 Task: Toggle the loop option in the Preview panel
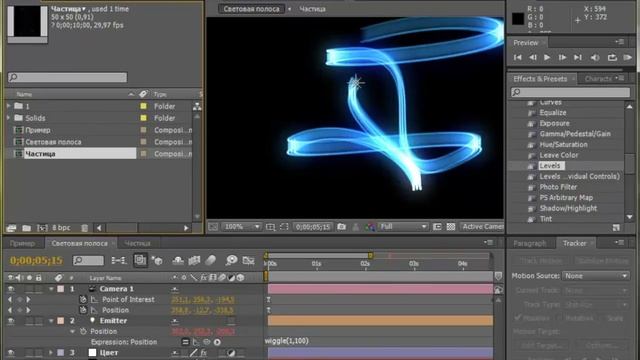tap(612, 58)
